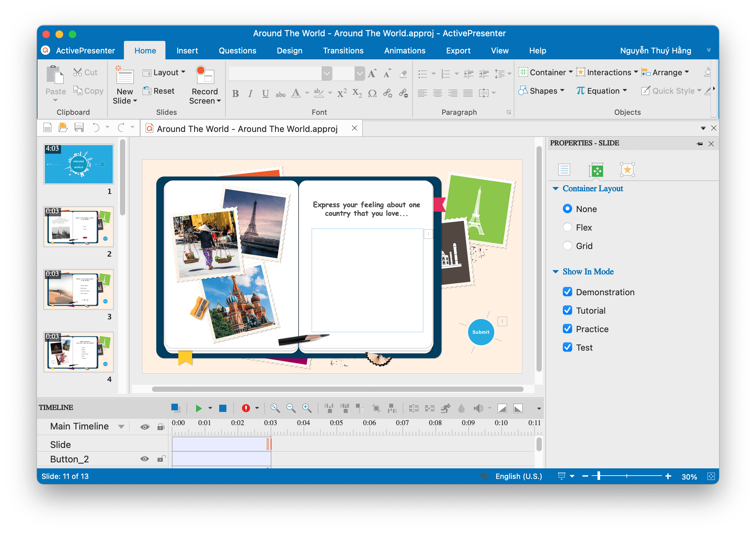The height and width of the screenshot is (533, 756).
Task: Click the record narration icon in timeline toolbar
Action: click(246, 408)
